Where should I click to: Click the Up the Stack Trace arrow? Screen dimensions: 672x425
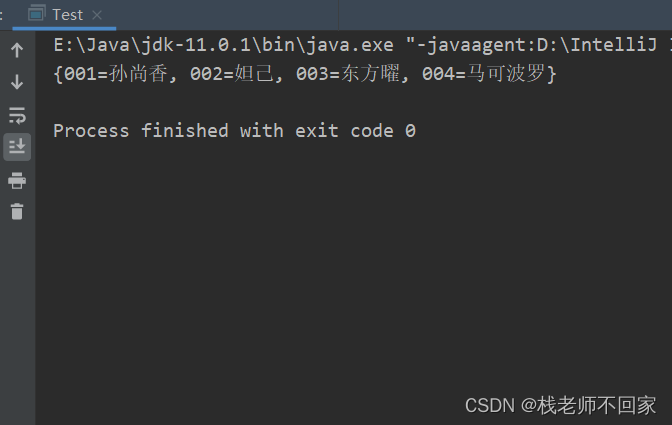17,50
